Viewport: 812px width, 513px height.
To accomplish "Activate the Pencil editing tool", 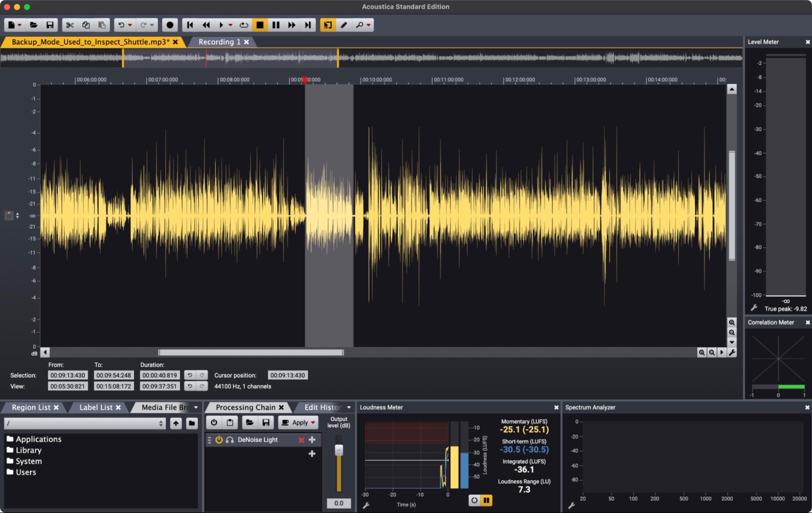I will pos(344,25).
